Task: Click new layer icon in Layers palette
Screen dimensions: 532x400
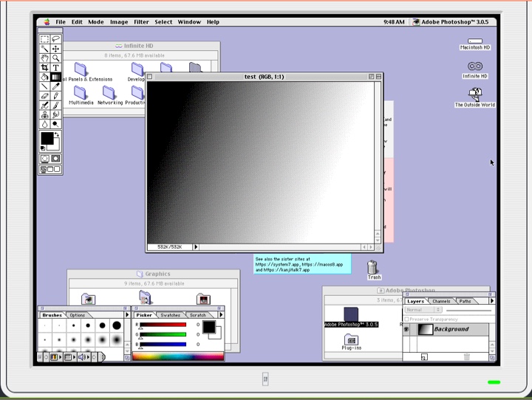Action: (x=424, y=357)
